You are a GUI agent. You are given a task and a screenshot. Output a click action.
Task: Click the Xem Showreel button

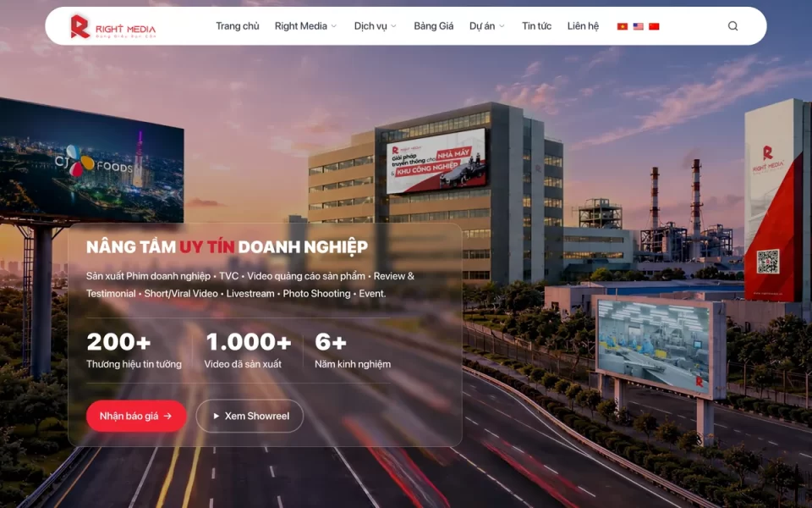coord(250,416)
